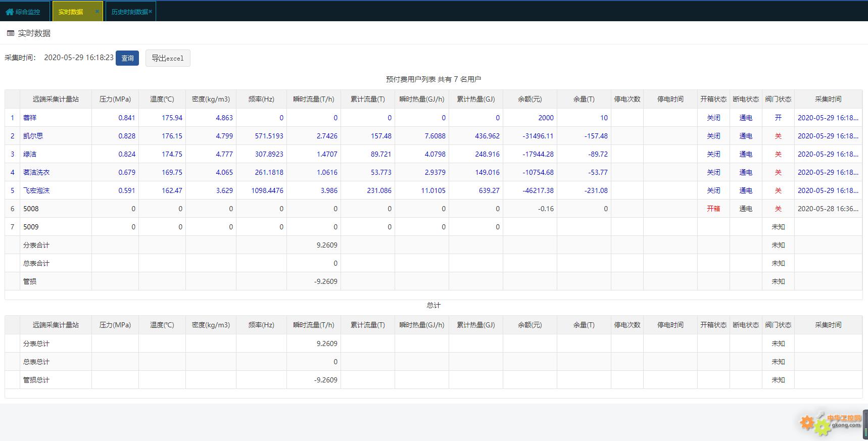This screenshot has height=441, width=868.
Task: Open station 蓉祥 in row 1
Action: coord(30,118)
